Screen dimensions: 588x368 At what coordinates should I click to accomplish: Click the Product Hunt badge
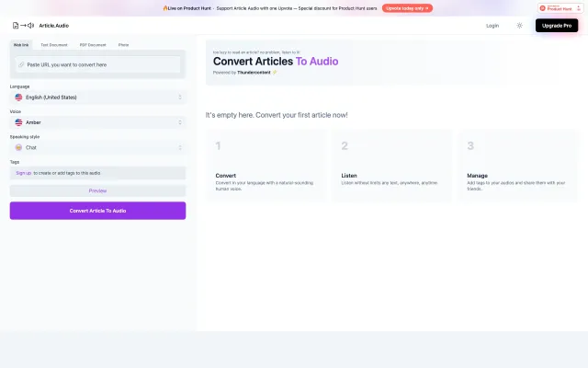(560, 8)
